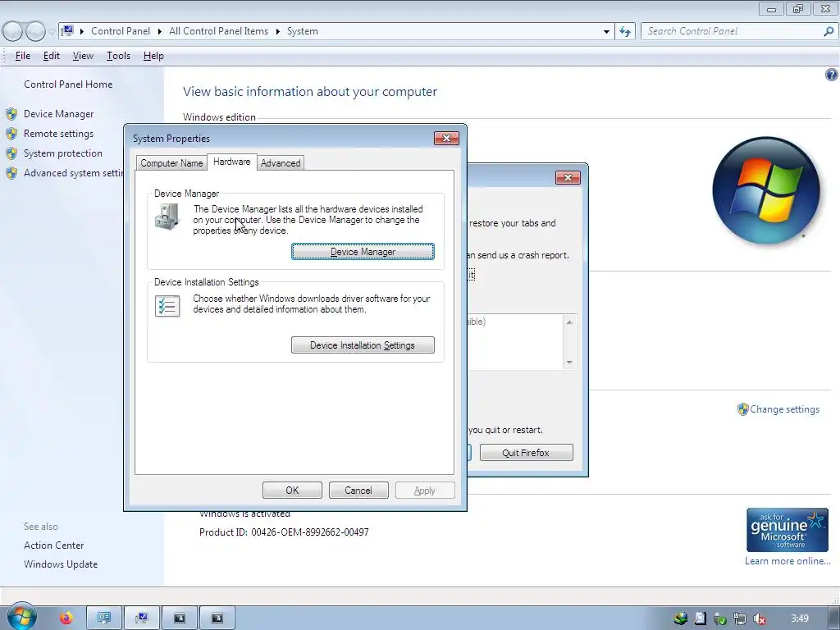Image resolution: width=840 pixels, height=630 pixels.
Task: Click Control Panel in the address breadcrumb
Action: point(121,31)
